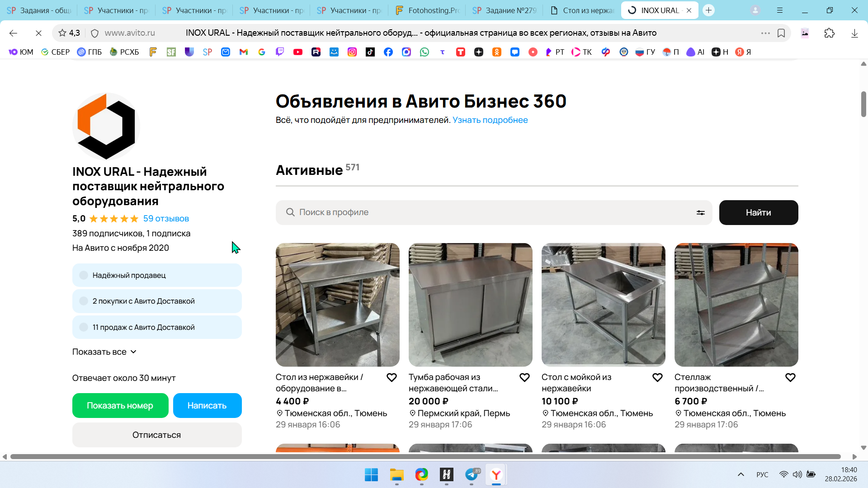Stop page loading with X button

tap(38, 33)
